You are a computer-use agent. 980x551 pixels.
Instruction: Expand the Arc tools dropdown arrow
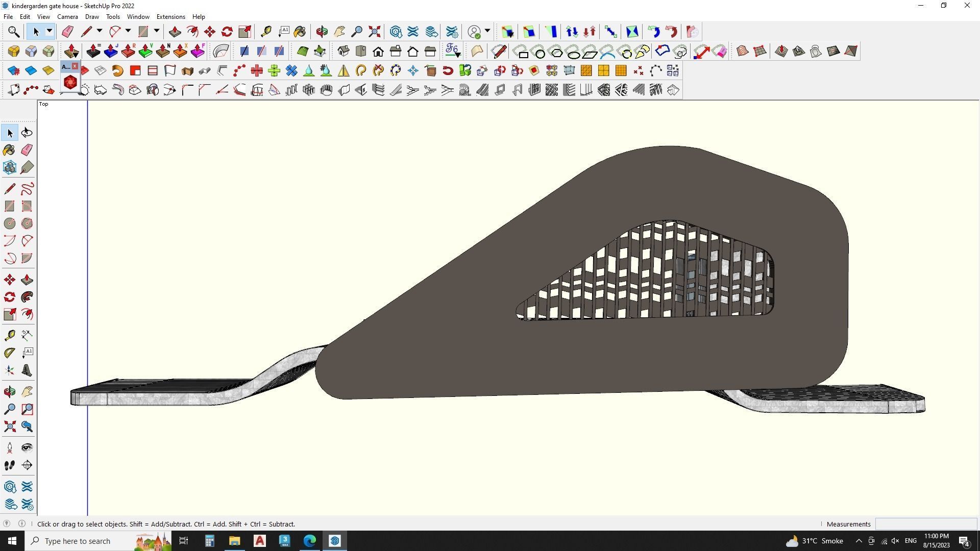coord(128,32)
